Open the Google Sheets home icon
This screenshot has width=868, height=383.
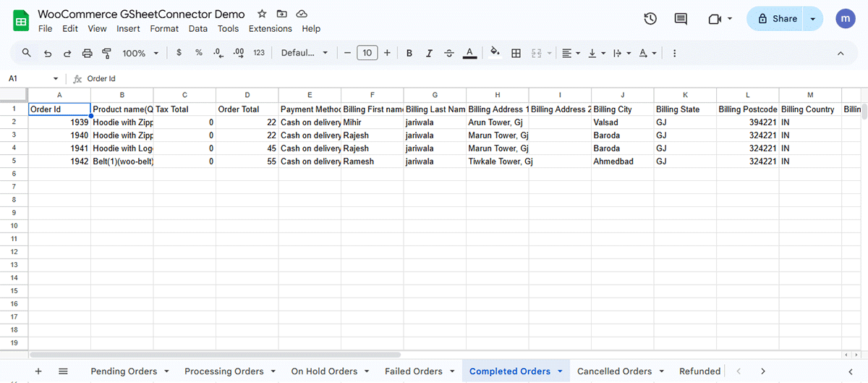click(x=21, y=20)
